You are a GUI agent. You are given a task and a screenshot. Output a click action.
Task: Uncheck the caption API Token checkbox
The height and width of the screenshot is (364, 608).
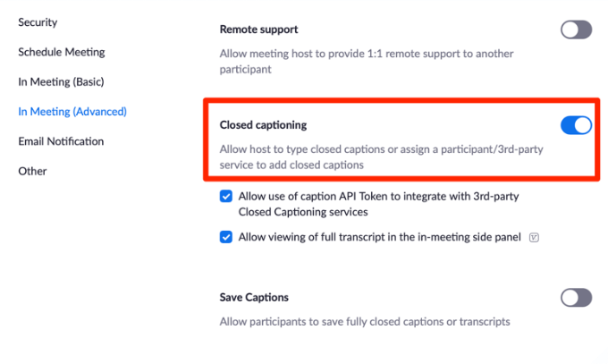click(226, 197)
